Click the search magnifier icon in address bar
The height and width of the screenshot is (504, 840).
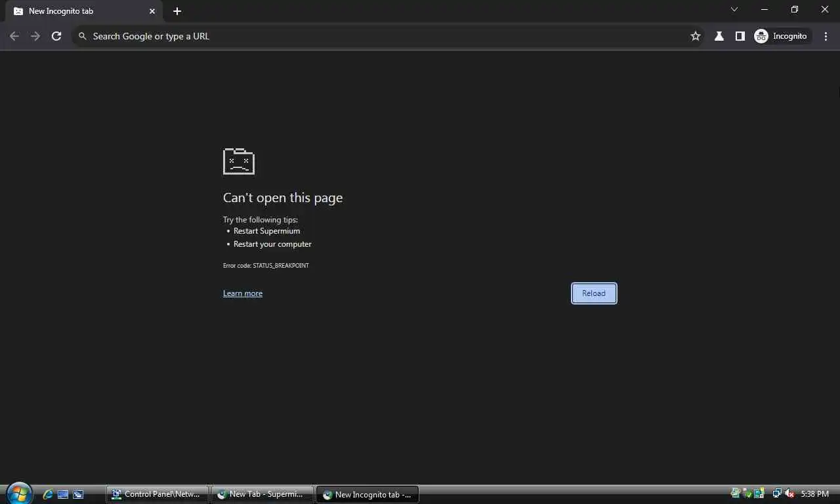coord(83,36)
